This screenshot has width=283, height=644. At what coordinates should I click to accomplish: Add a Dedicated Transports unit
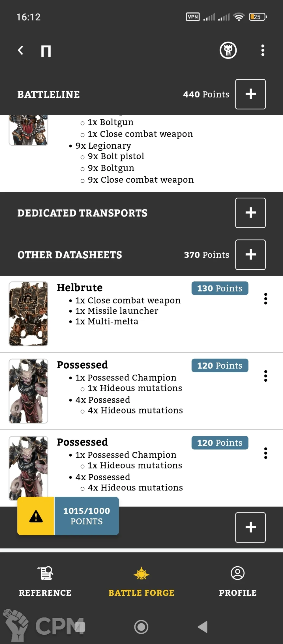point(250,213)
